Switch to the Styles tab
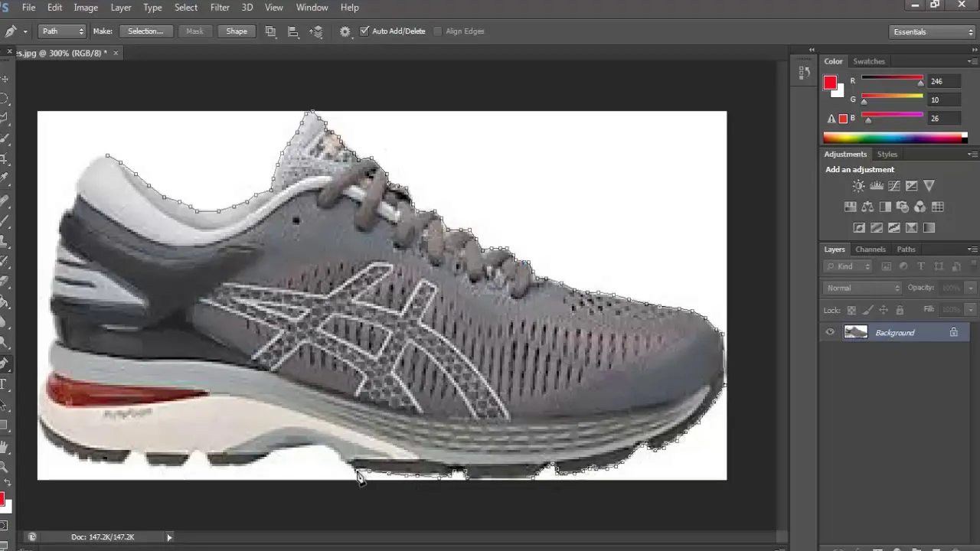This screenshot has height=551, width=980. click(x=887, y=155)
